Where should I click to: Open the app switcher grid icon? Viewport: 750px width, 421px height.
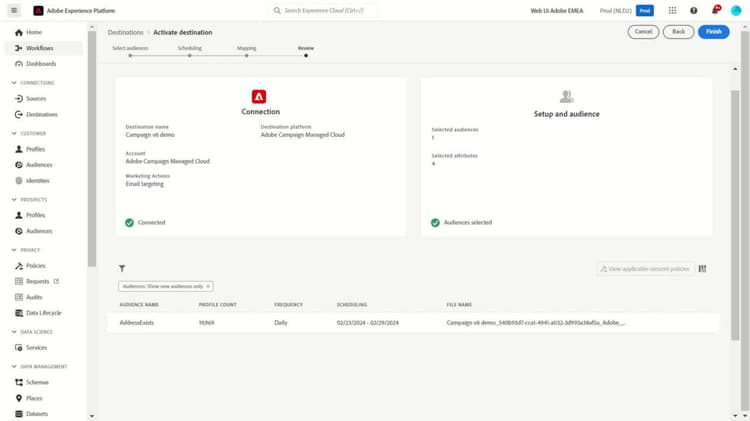coord(672,11)
